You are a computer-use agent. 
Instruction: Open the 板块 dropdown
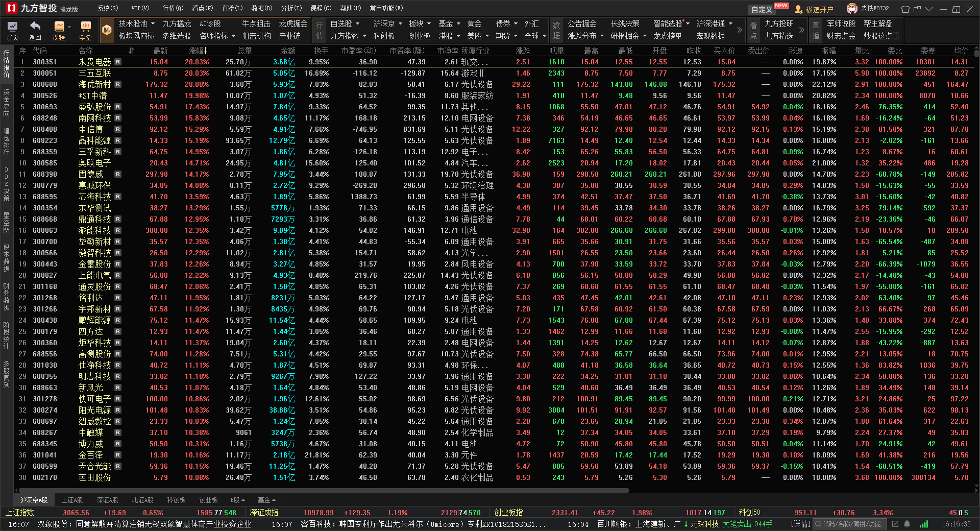[x=420, y=23]
